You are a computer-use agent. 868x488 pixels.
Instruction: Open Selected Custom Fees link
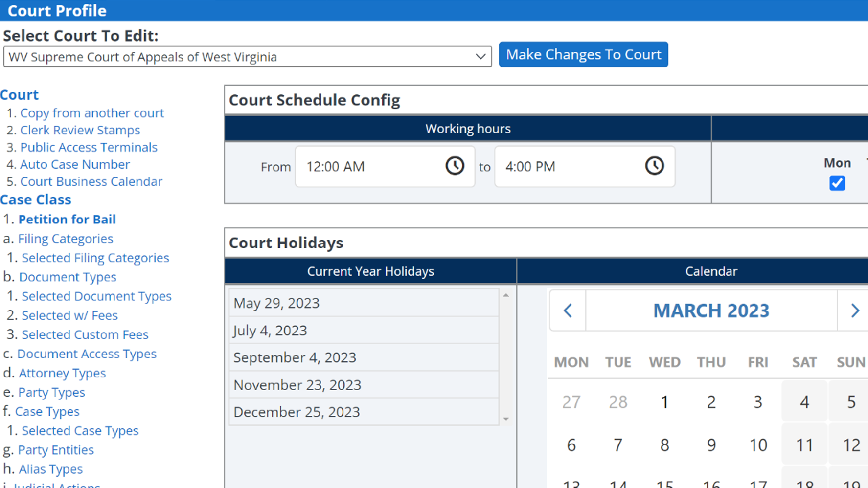[85, 334]
